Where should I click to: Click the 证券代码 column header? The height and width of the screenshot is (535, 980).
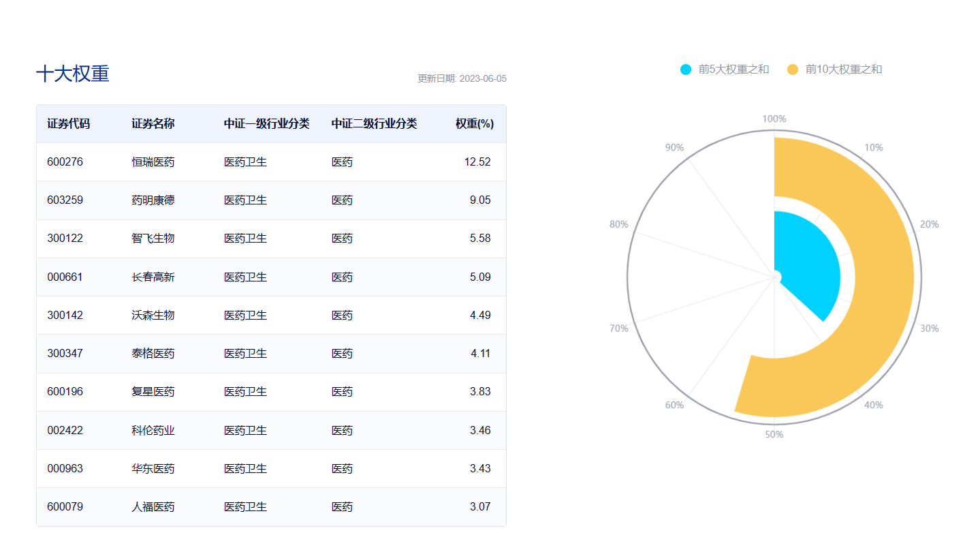click(x=68, y=124)
